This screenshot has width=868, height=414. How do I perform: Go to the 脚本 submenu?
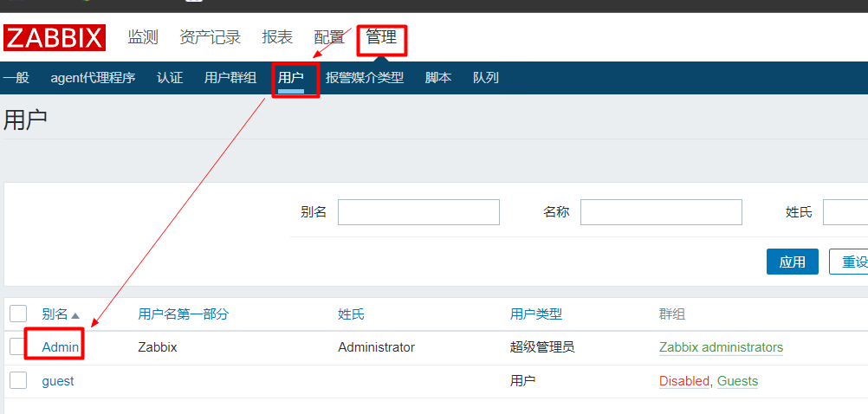pos(437,77)
